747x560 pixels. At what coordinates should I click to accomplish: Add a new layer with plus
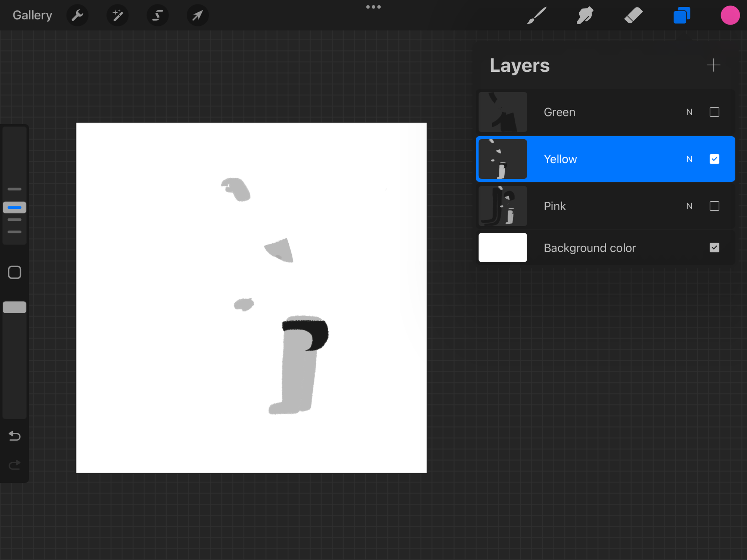pyautogui.click(x=713, y=65)
